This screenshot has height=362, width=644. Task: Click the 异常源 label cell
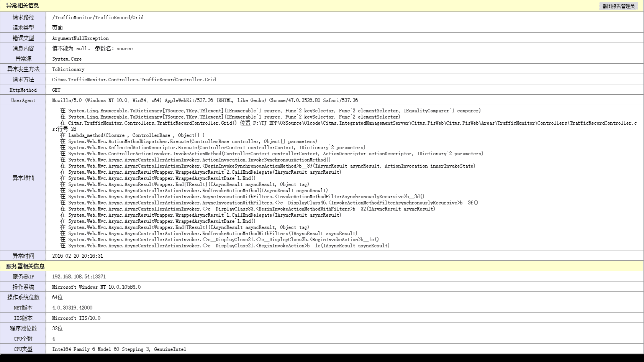pyautogui.click(x=23, y=59)
